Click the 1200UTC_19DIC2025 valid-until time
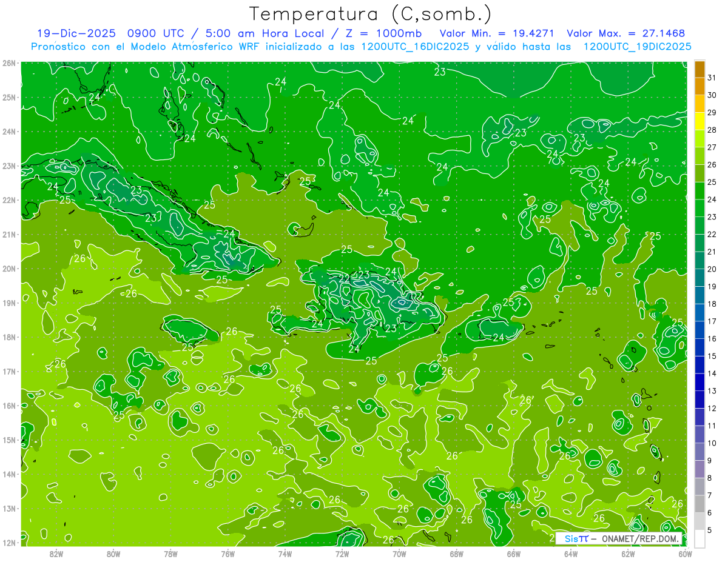This screenshot has height=562, width=728. click(x=638, y=47)
